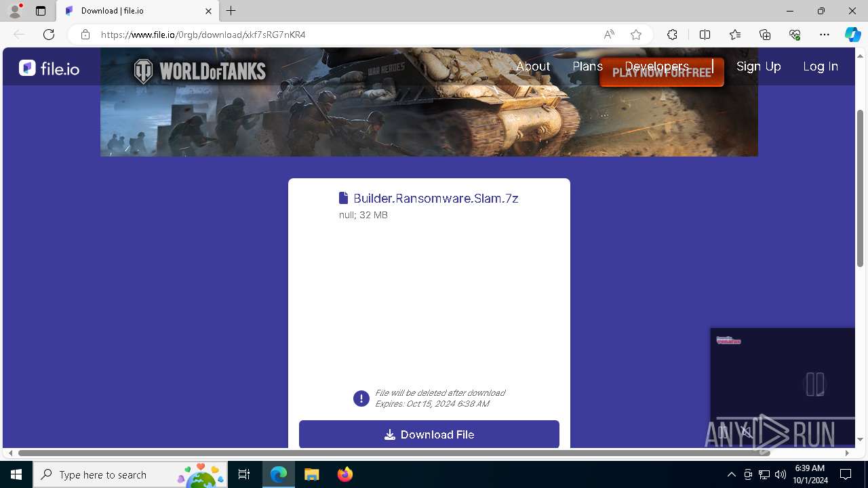Show hidden system tray icons
Image resolution: width=868 pixels, height=488 pixels.
(x=731, y=474)
